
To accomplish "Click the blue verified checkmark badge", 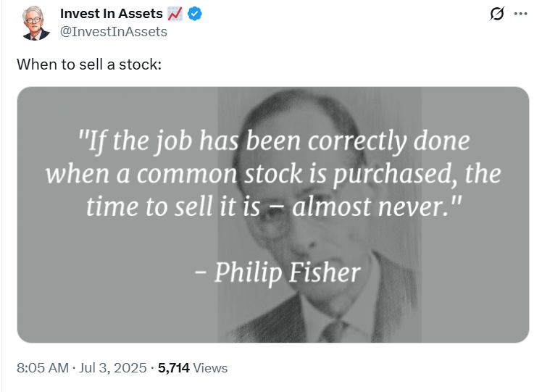I will [x=195, y=14].
